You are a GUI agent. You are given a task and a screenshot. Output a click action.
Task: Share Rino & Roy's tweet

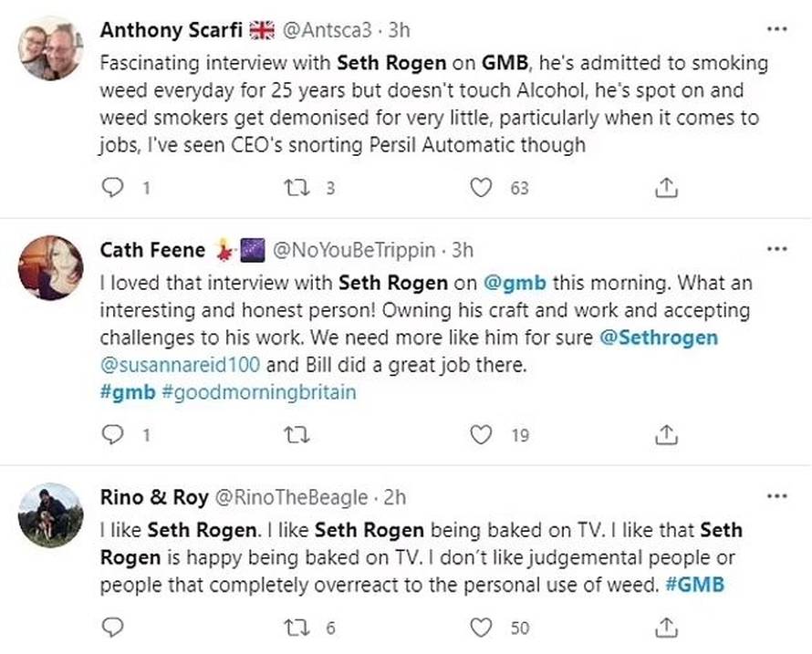coord(666,627)
